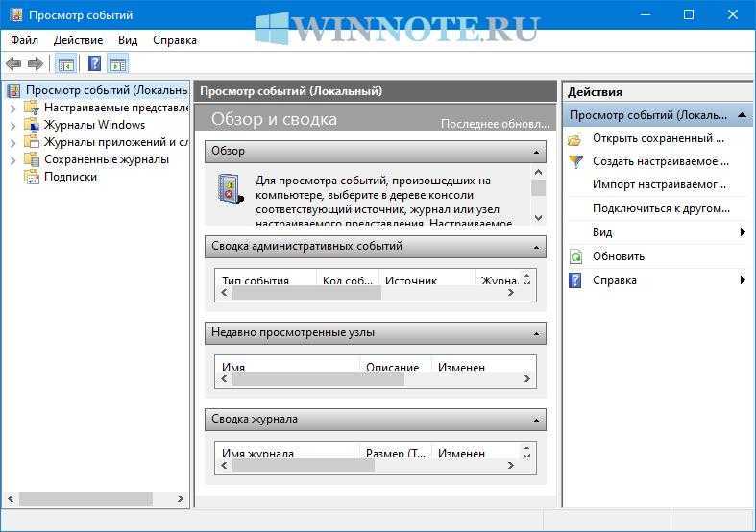Toggle the console tree pane icon

(66, 63)
